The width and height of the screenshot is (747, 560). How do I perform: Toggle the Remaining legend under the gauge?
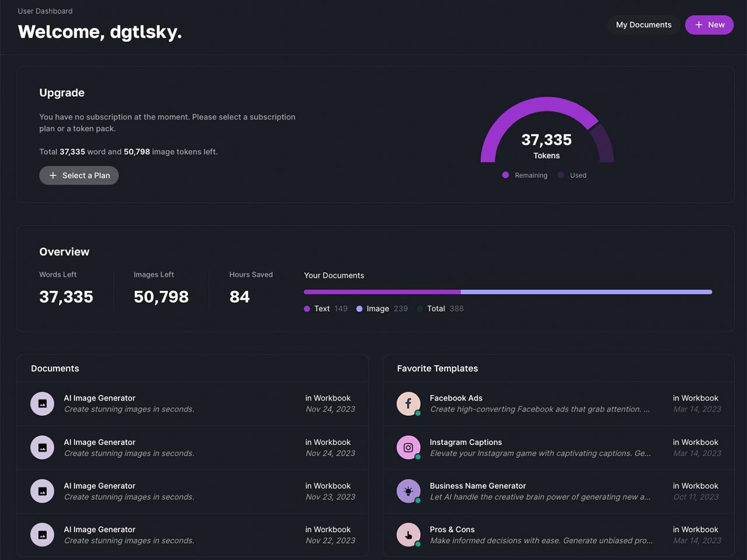pyautogui.click(x=525, y=175)
